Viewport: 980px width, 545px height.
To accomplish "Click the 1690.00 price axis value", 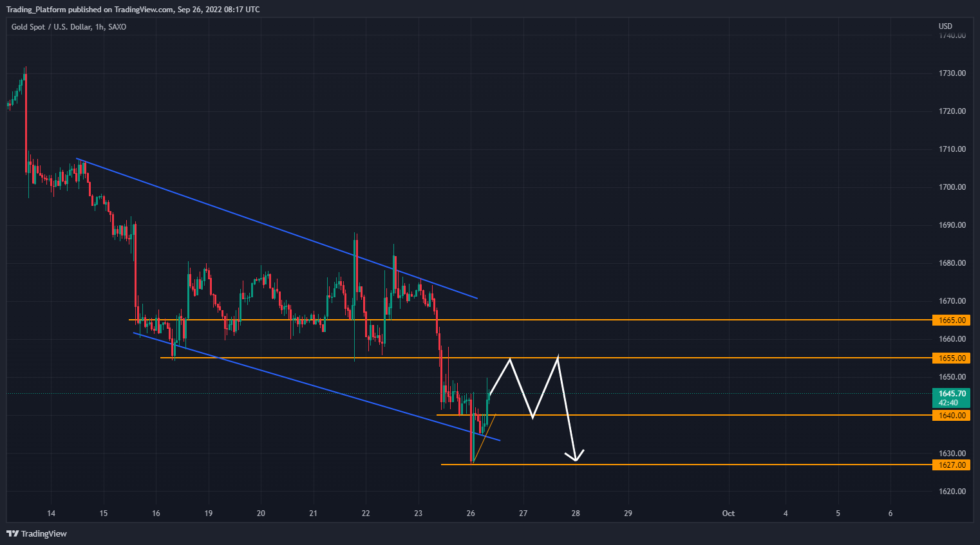I will 952,225.
